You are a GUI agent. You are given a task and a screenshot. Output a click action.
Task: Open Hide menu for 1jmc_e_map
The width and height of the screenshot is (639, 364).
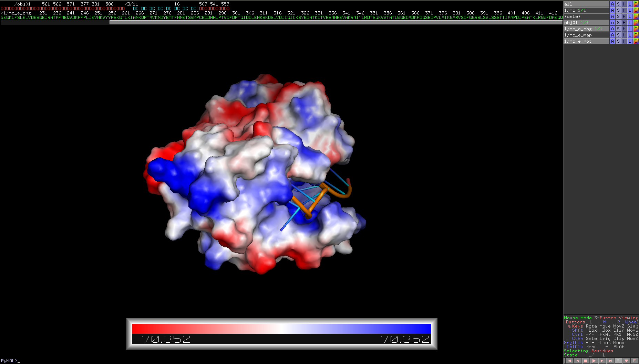click(x=624, y=35)
